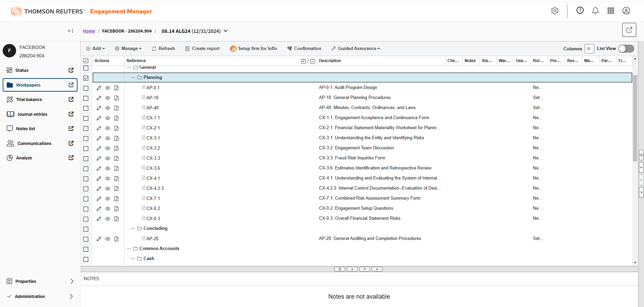
Task: Open Trial balance in sidebar
Action: 29,100
